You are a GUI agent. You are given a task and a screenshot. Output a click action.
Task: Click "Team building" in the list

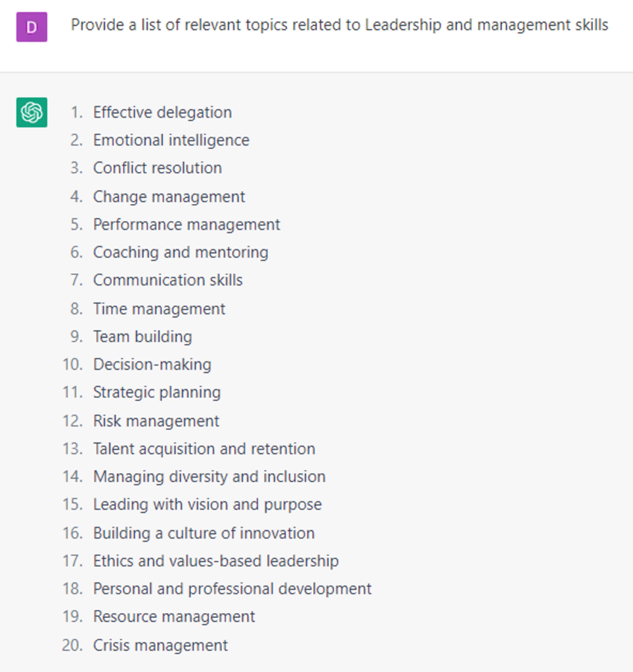point(142,337)
